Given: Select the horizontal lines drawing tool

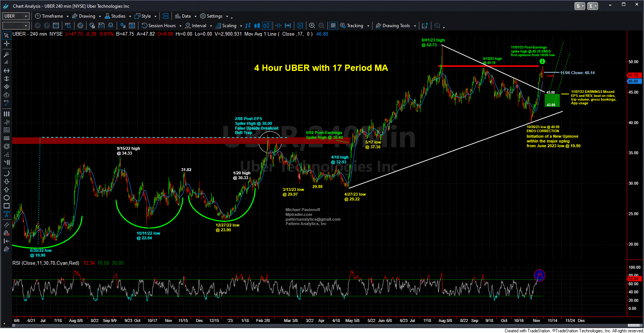Looking at the screenshot, I should pyautogui.click(x=6, y=138).
